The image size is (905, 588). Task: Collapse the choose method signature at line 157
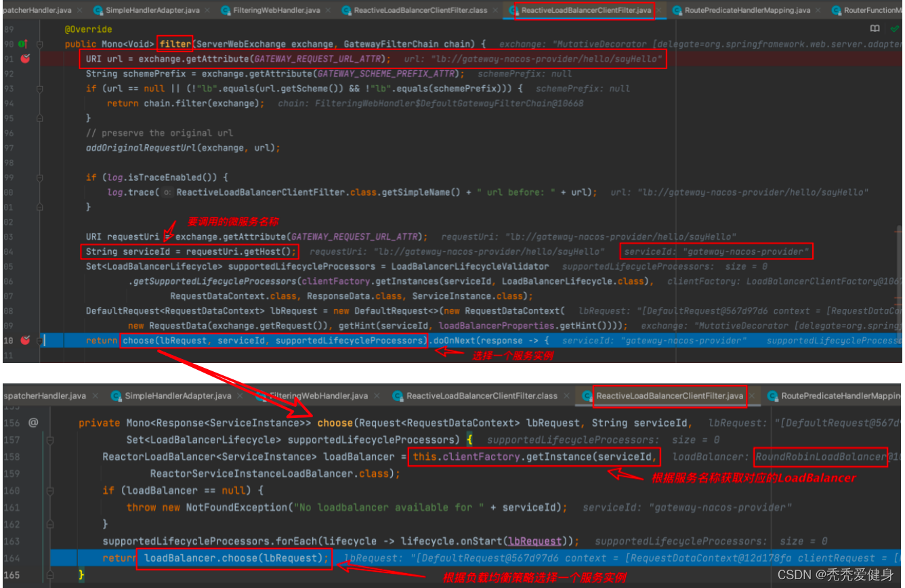coord(50,440)
